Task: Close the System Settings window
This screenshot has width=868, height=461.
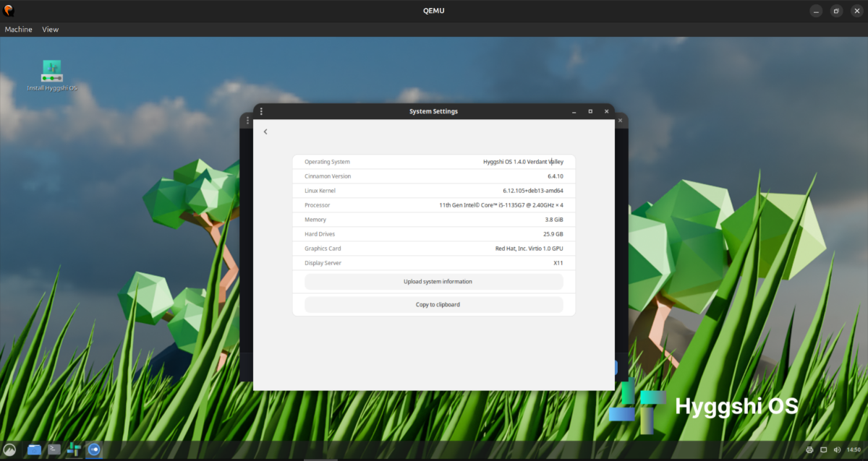Action: pos(606,111)
